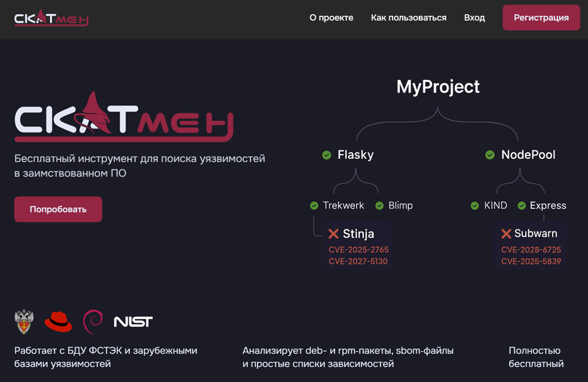The width and height of the screenshot is (588, 382).
Task: Click the red X beside Subwarn
Action: 506,234
